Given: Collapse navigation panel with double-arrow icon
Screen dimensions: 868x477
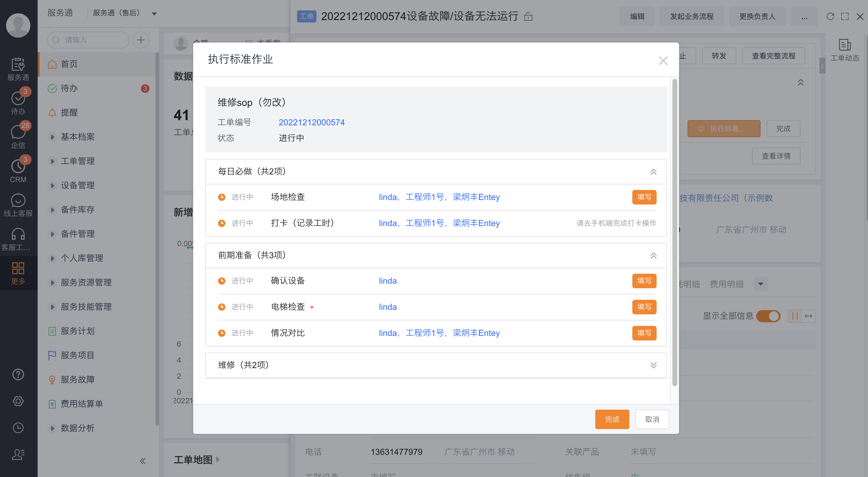Looking at the screenshot, I should point(142,461).
